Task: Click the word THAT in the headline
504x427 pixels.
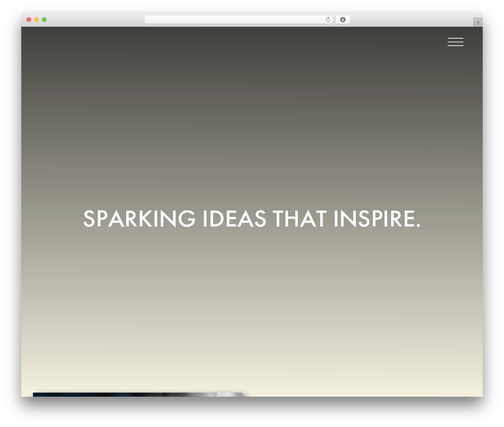Action: pyautogui.click(x=300, y=219)
